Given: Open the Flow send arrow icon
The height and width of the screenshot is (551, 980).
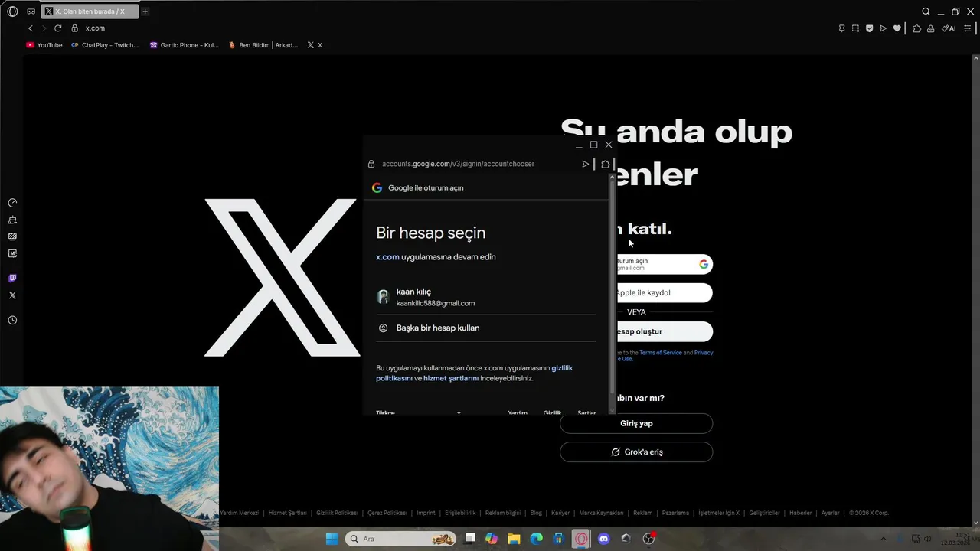Looking at the screenshot, I should click(x=883, y=28).
